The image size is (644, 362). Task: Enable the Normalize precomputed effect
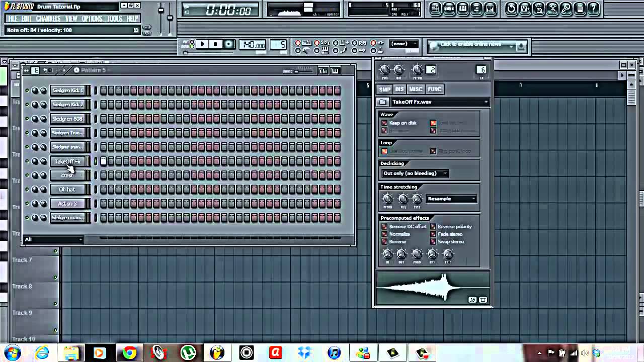click(x=385, y=234)
